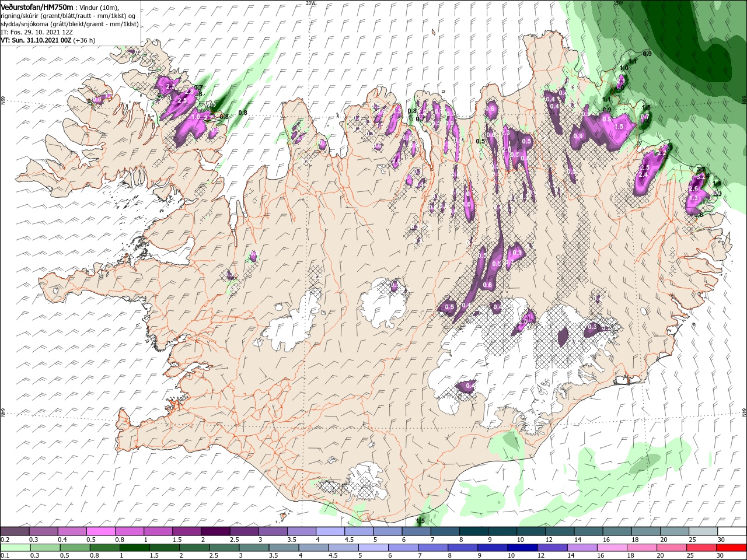Click lavender snow swatch between 4 and 4.5
Screen dimensions: 747x560
click(330, 531)
